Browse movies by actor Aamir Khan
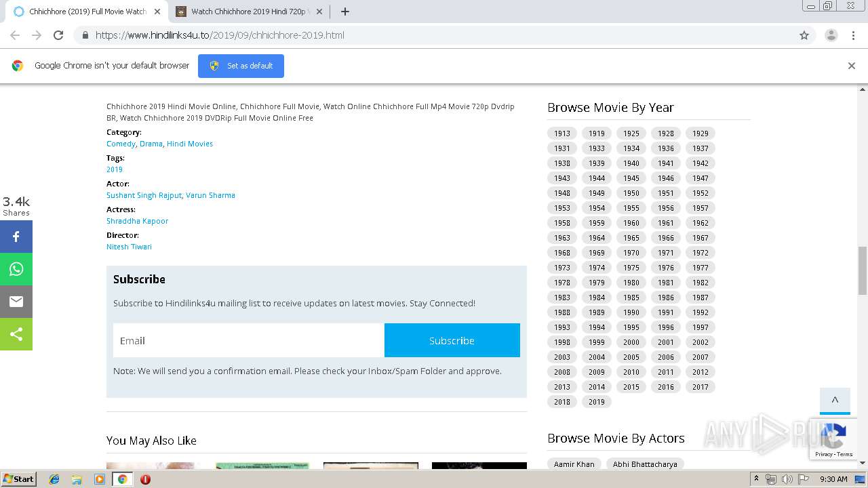Viewport: 868px width, 488px height. coord(574,464)
